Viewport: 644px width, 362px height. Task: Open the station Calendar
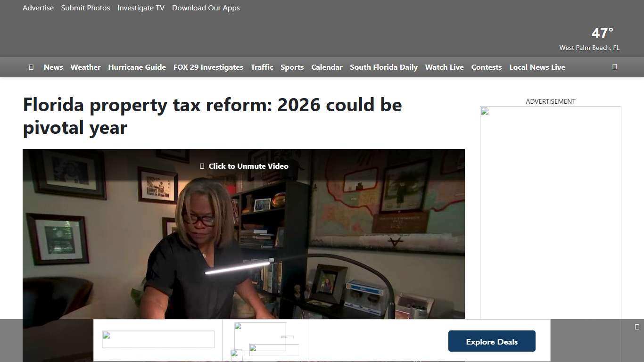[327, 67]
